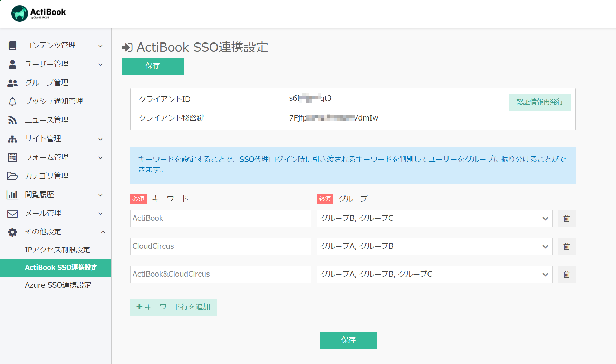
Task: Select the user icon beside ユーザー管理
Action: point(13,64)
